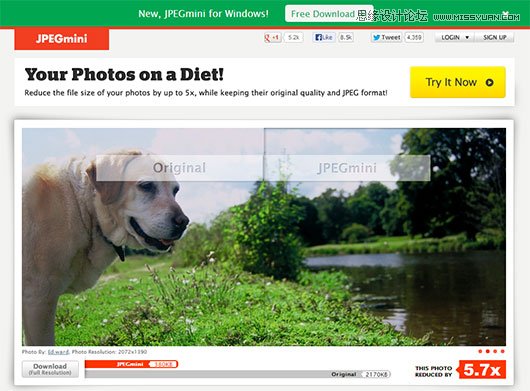Click the 'New, JPEGmini for Windows!' banner text

[203, 14]
